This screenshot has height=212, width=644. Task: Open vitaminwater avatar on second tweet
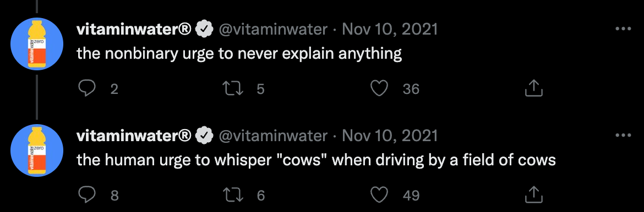click(36, 150)
